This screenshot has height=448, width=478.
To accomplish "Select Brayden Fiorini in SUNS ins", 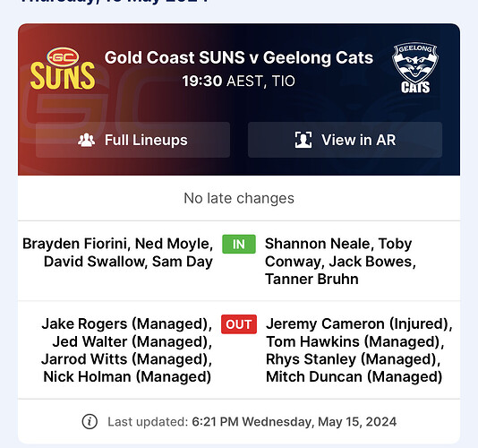I will coord(76,244).
